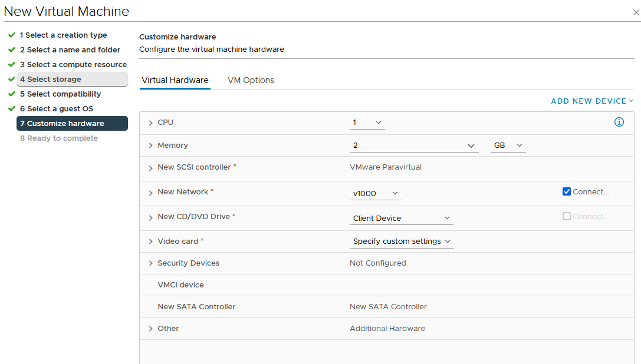
Task: Open the CPU count dropdown
Action: click(x=367, y=123)
